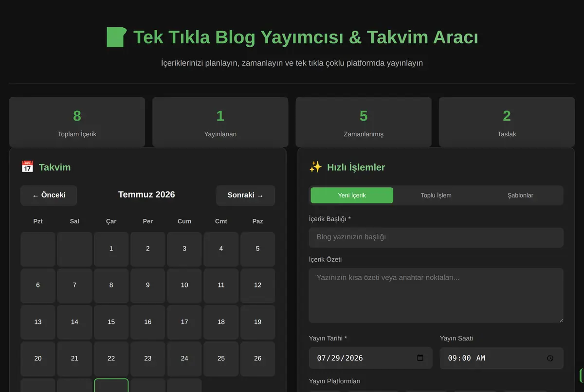584x392 pixels.
Task: Select calendar day 5
Action: tap(257, 249)
